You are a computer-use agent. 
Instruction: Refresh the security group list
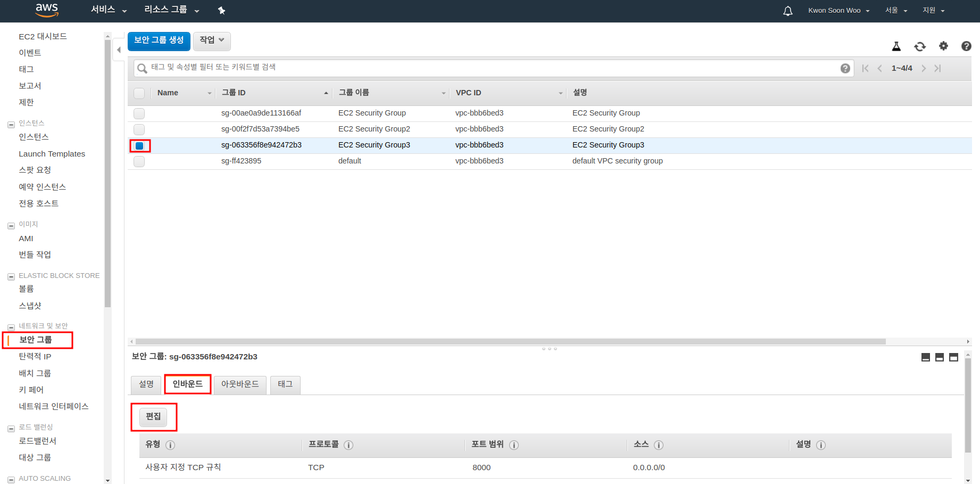920,46
